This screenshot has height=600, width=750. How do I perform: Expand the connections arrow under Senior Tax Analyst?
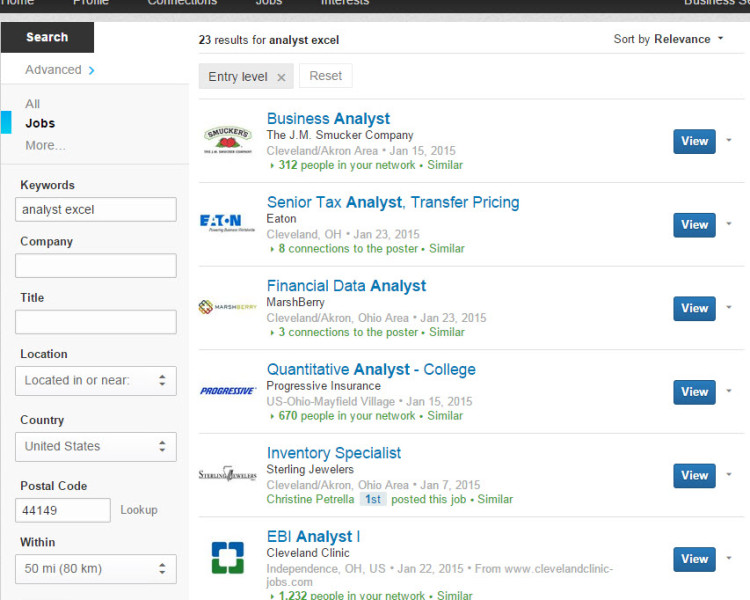point(272,249)
